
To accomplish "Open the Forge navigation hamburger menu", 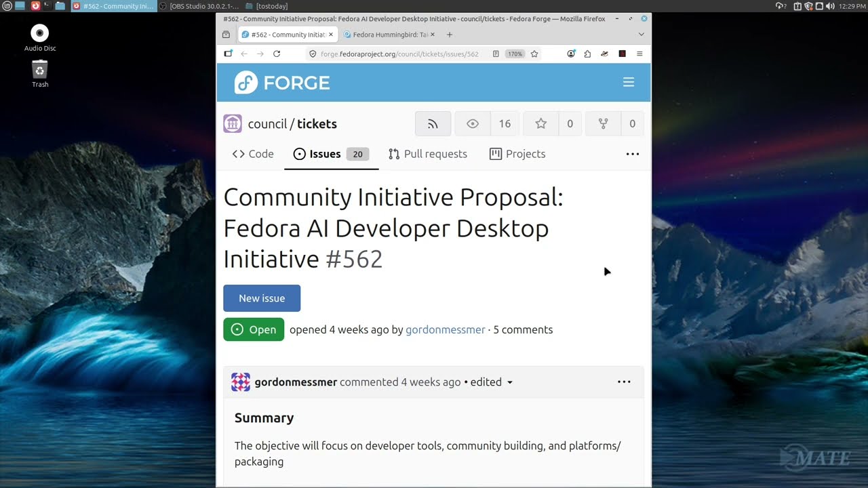I will pos(629,82).
